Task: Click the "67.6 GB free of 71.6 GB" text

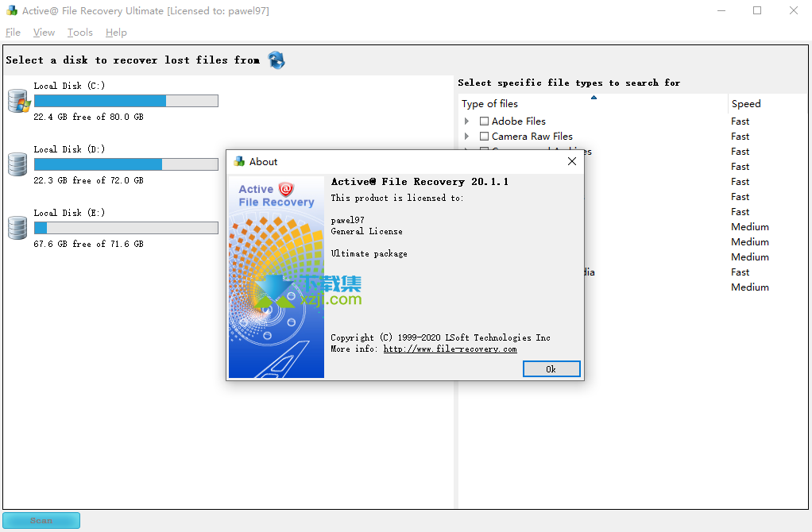Action: click(x=88, y=245)
